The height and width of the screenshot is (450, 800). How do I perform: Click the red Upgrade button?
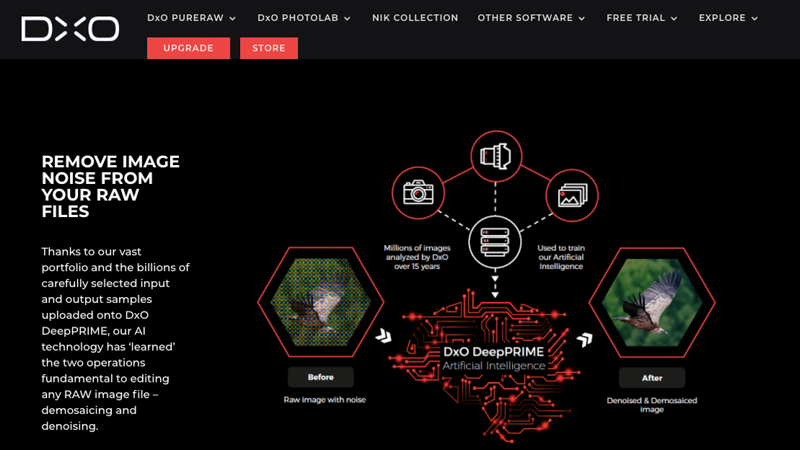[188, 48]
